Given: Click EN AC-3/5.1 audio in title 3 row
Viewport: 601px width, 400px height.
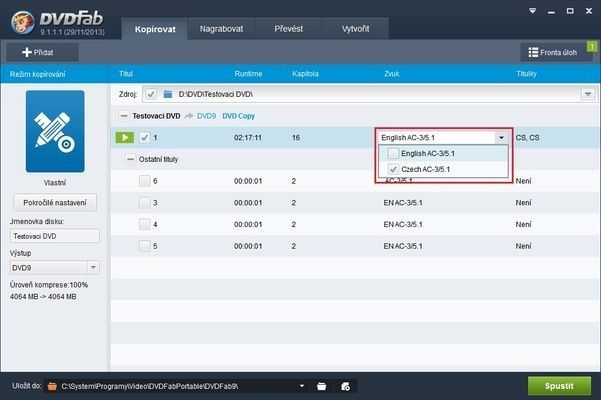Looking at the screenshot, I should coord(403,203).
